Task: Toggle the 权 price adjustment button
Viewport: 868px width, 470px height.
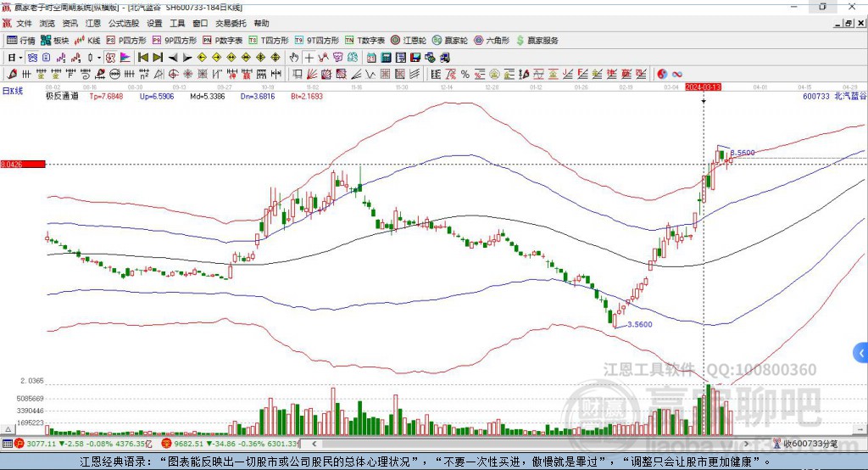Action: point(111,57)
